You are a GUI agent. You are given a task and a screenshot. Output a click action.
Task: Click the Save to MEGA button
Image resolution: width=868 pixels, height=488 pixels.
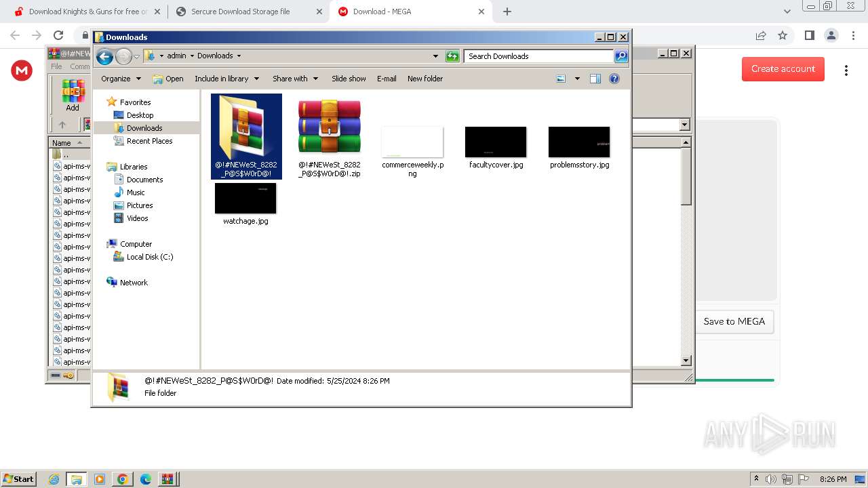point(734,322)
